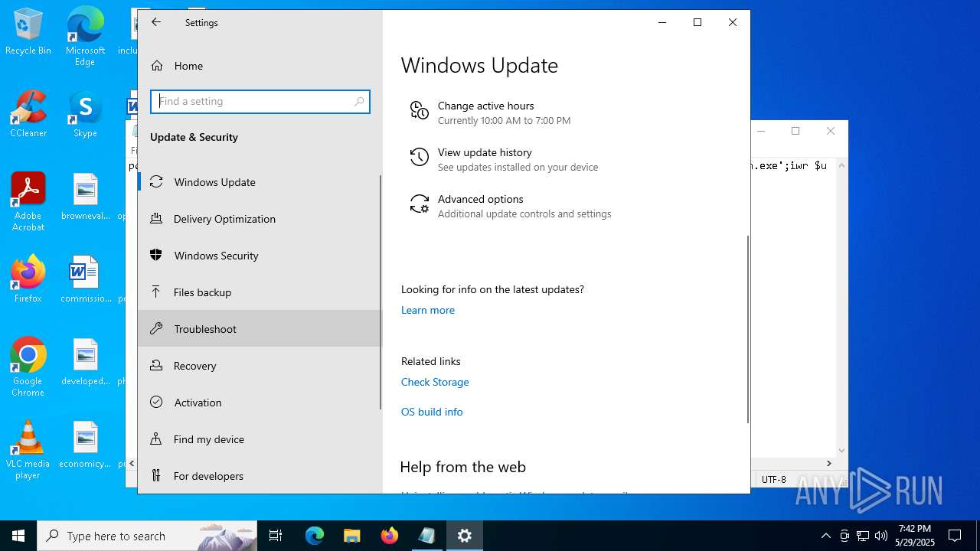Viewport: 980px width, 551px height.
Task: Minimize the Settings window
Action: (662, 22)
